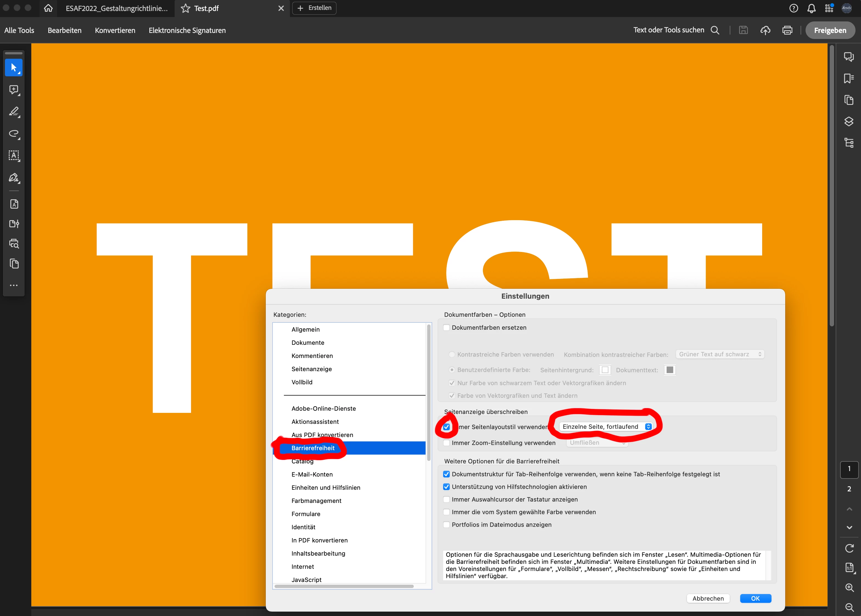Switch to the ESAF2022_Gestaltungrichtlinie tab
Screen dimensions: 861x616
click(x=116, y=8)
